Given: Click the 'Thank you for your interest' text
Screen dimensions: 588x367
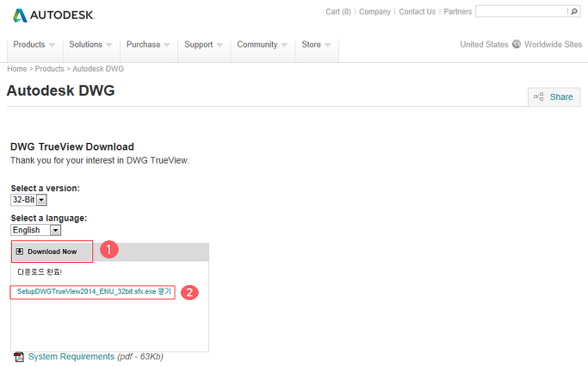Looking at the screenshot, I should [100, 160].
